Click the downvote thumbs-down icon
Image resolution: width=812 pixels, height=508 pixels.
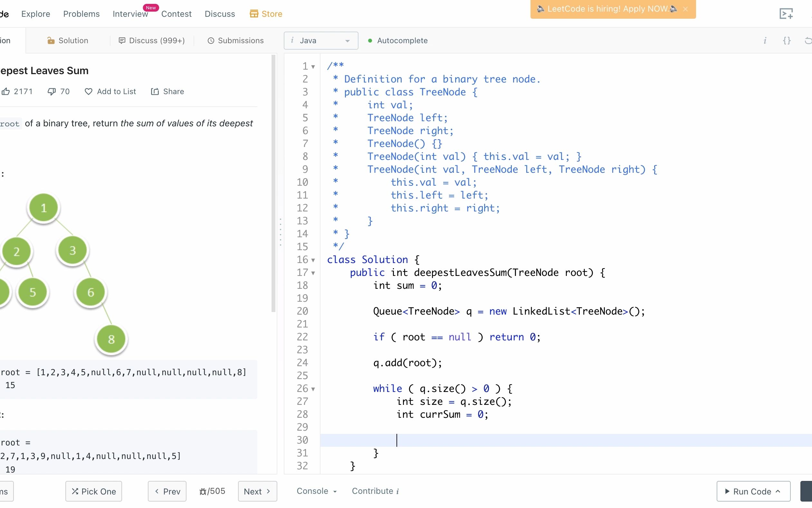(x=52, y=91)
